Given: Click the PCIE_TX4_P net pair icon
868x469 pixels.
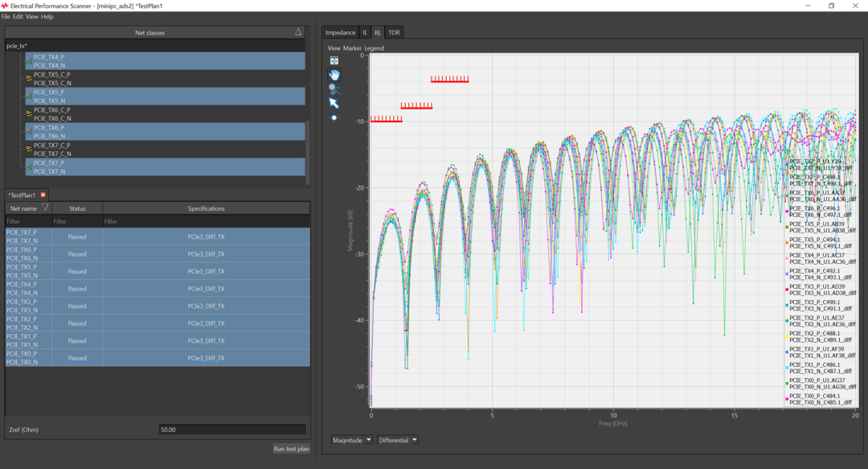Looking at the screenshot, I should [29, 61].
